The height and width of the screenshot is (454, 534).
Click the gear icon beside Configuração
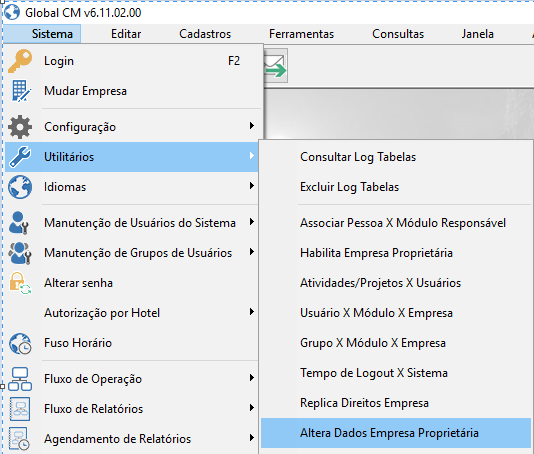pos(20,127)
